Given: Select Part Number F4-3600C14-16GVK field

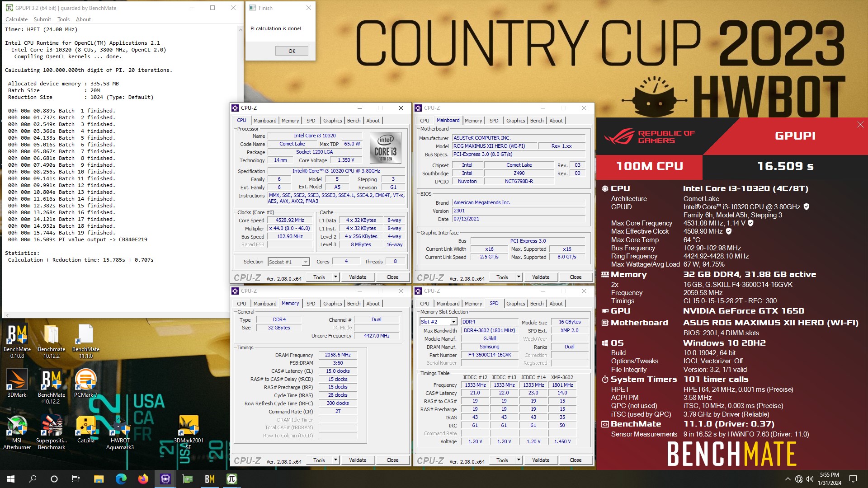Looking at the screenshot, I should (490, 355).
